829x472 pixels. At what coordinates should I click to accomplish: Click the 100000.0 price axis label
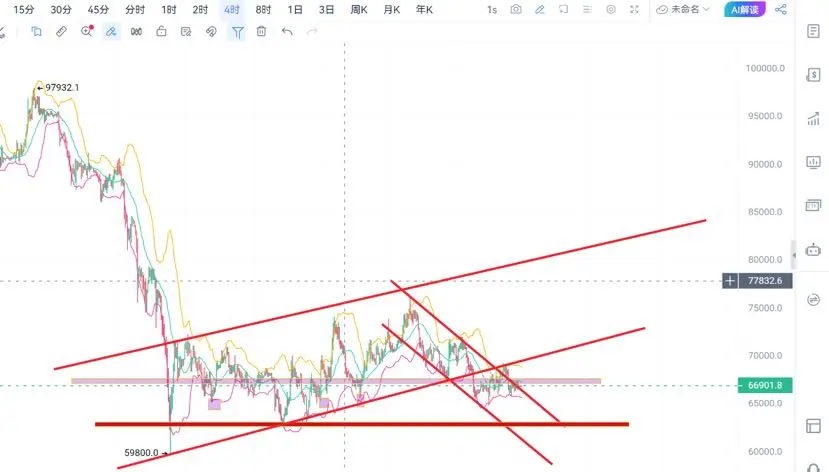click(x=765, y=68)
